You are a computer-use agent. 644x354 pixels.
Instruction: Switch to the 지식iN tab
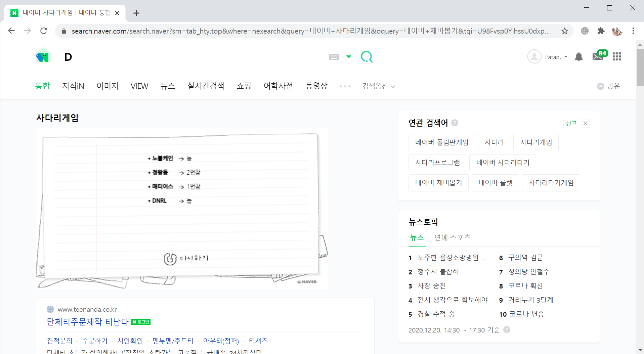click(x=73, y=86)
